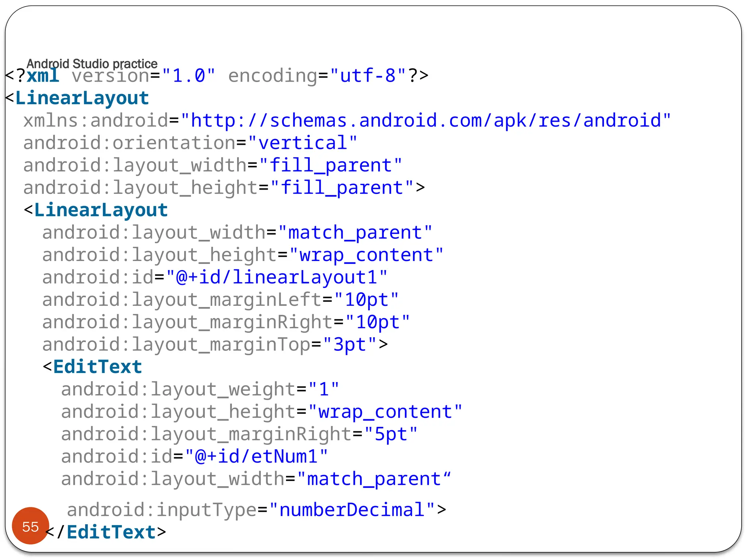Click the layout_height="wrap_content" line under nested LinearLayout

point(243,255)
